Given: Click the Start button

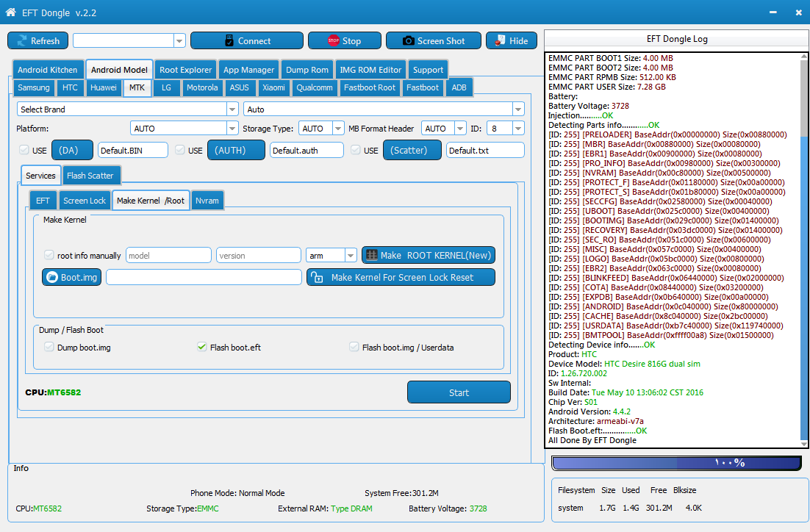Looking at the screenshot, I should [459, 392].
